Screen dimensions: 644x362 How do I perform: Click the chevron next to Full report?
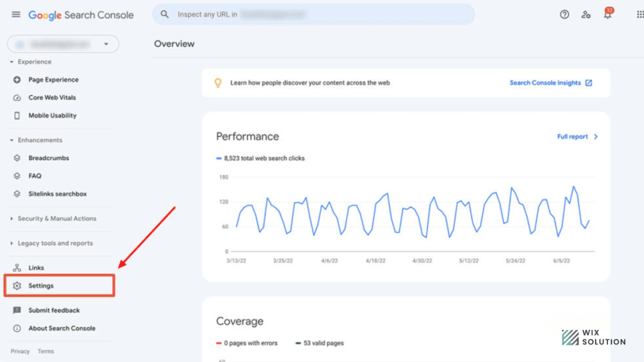click(596, 136)
